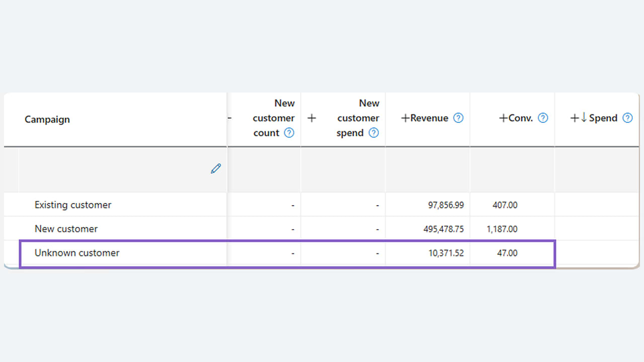Open the Spend column help tooltip

coord(627,118)
